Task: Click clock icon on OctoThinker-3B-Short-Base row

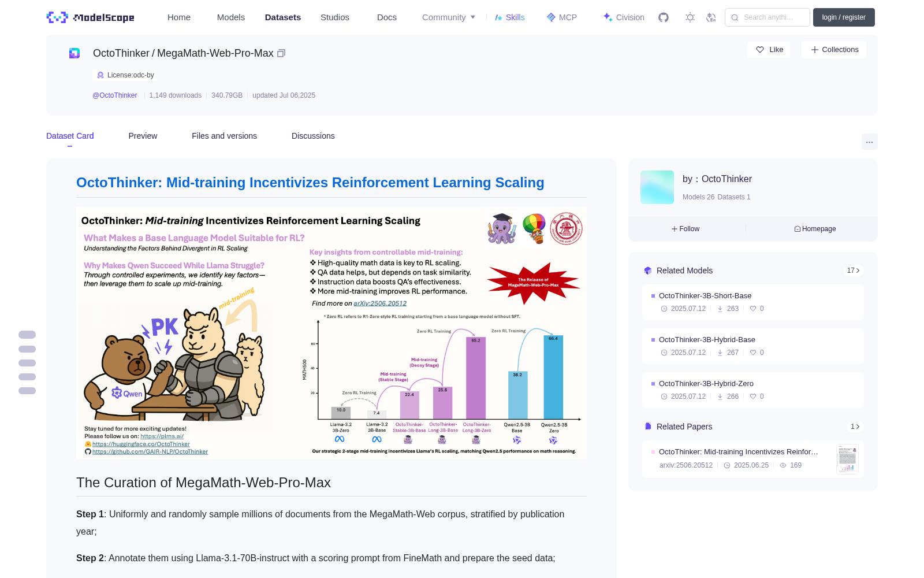Action: pyautogui.click(x=664, y=309)
